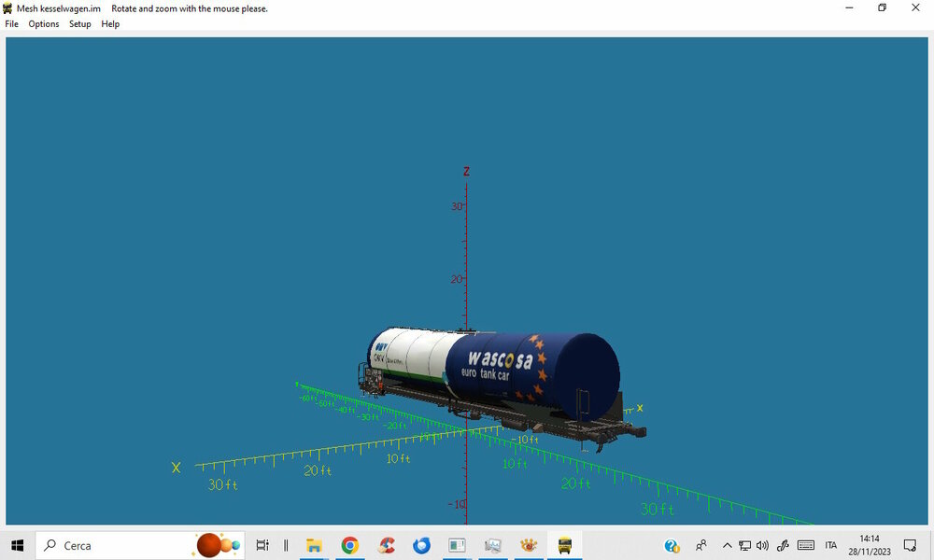Launch Google Chrome from the taskbar
Screen dimensions: 934x560
click(349, 545)
